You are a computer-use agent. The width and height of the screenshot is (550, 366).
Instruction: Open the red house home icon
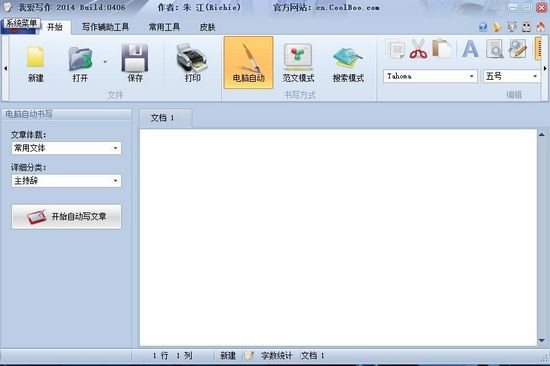tap(541, 27)
